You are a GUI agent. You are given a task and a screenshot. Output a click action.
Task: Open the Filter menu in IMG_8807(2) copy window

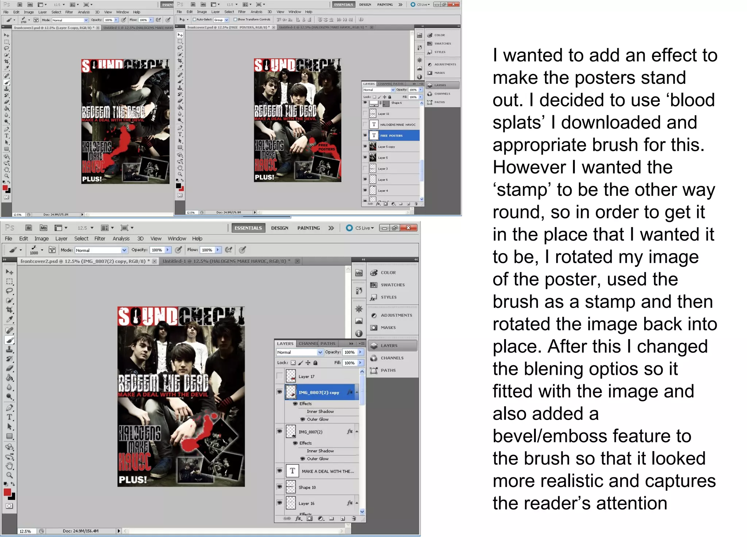[100, 238]
